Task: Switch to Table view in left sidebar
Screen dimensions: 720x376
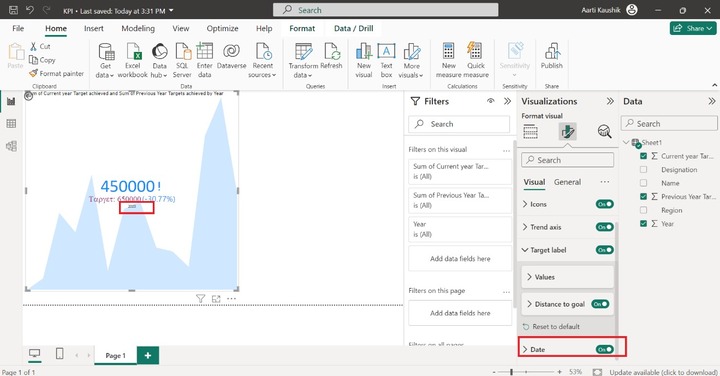Action: (x=11, y=123)
